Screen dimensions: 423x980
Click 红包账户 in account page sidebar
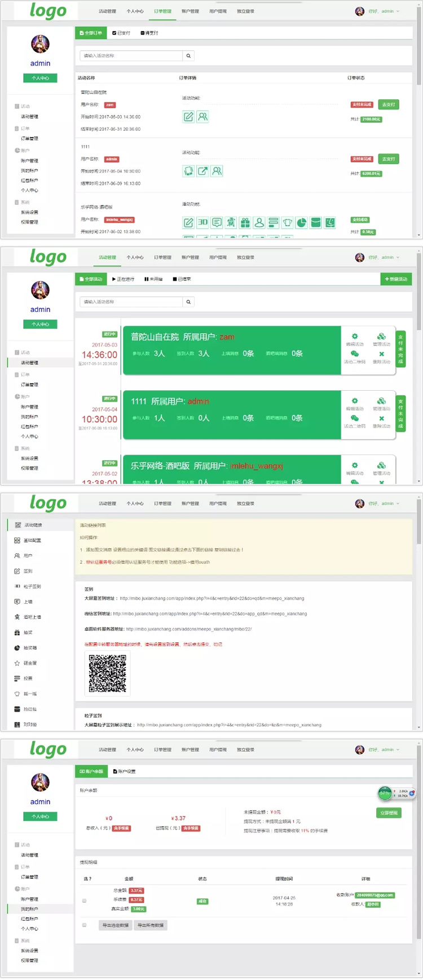click(x=29, y=919)
